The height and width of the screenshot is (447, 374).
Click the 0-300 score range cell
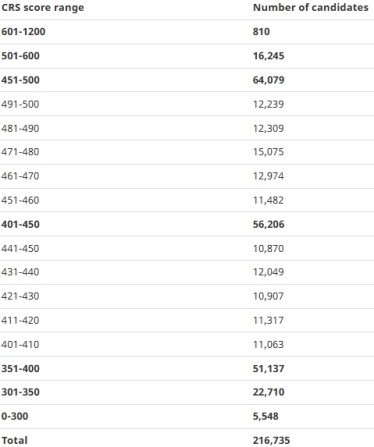coord(15,416)
